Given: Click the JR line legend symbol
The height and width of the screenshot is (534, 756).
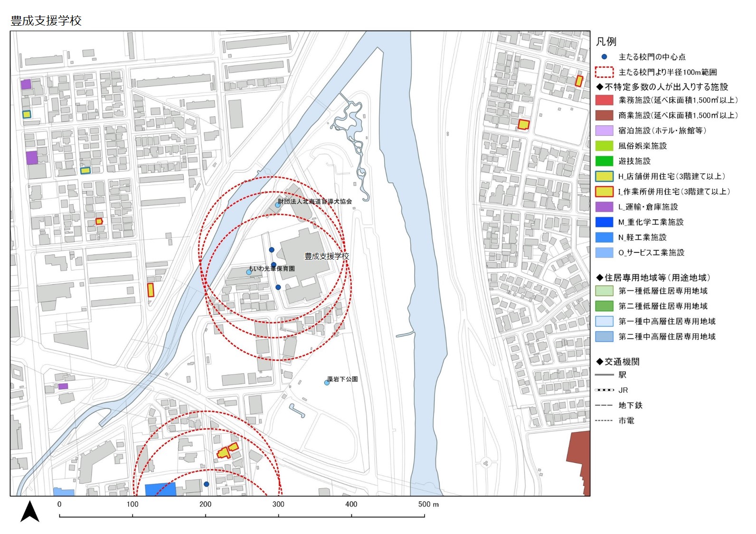Looking at the screenshot, I should [604, 390].
